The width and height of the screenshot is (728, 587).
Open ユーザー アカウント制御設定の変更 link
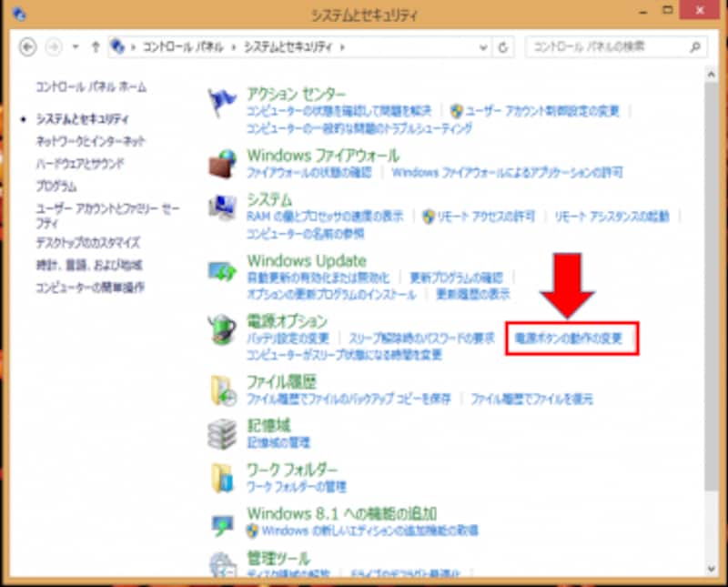click(541, 111)
